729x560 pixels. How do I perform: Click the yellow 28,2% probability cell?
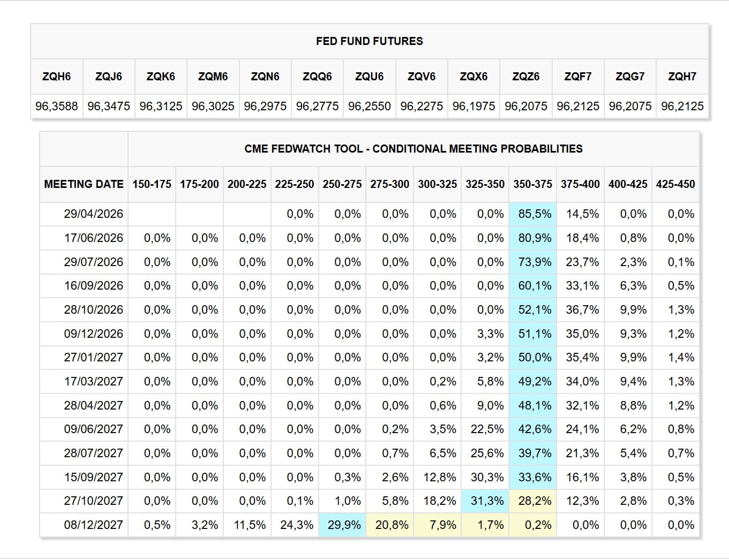pos(534,501)
